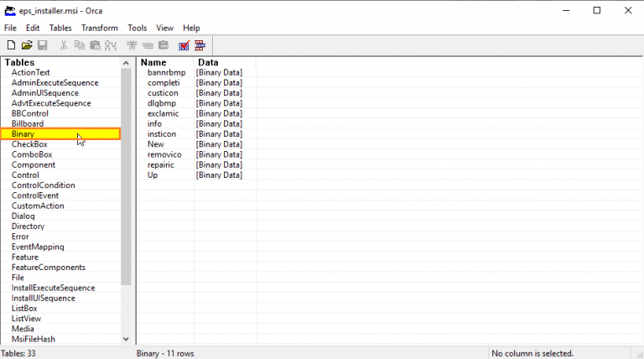This screenshot has height=359, width=644.
Task: Click the insticon row name
Action: pos(162,134)
